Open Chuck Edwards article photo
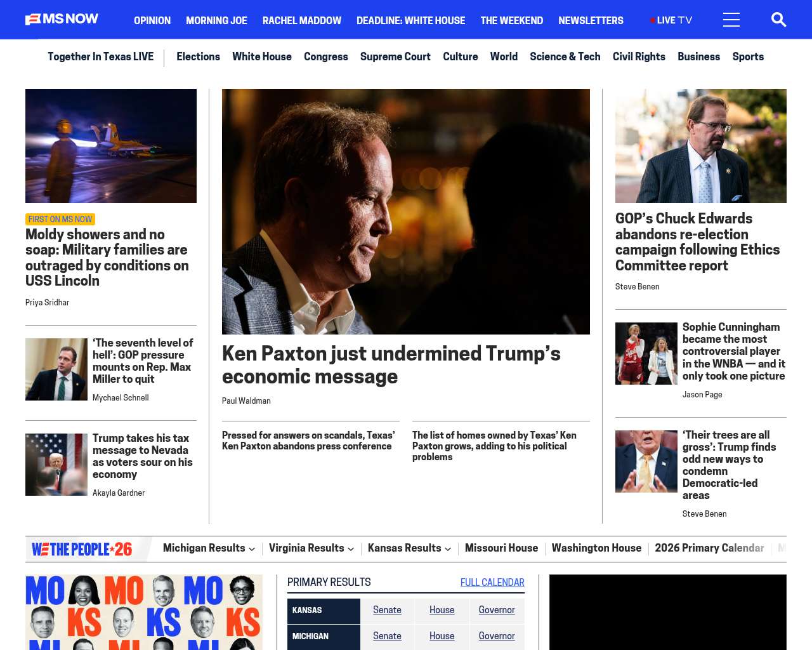 tap(701, 146)
